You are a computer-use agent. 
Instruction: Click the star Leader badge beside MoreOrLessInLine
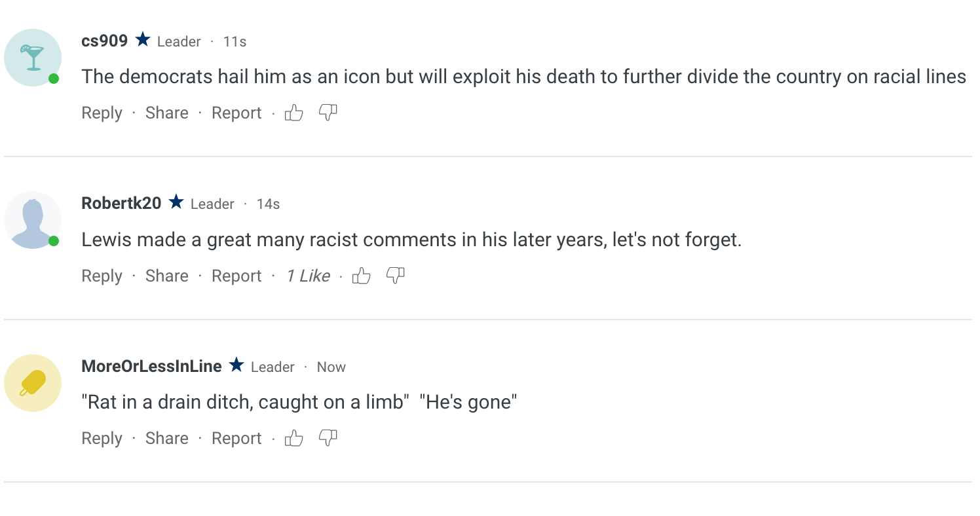pos(236,366)
